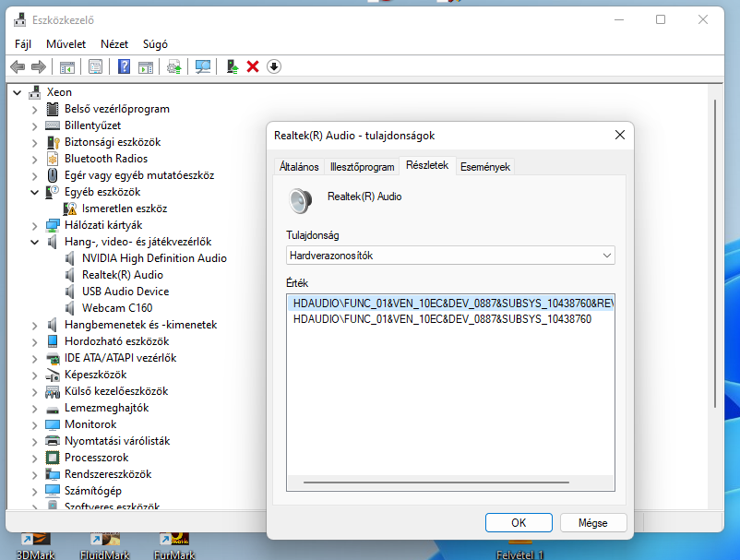This screenshot has height=560, width=740.
Task: Switch to the Események tab
Action: [x=485, y=167]
